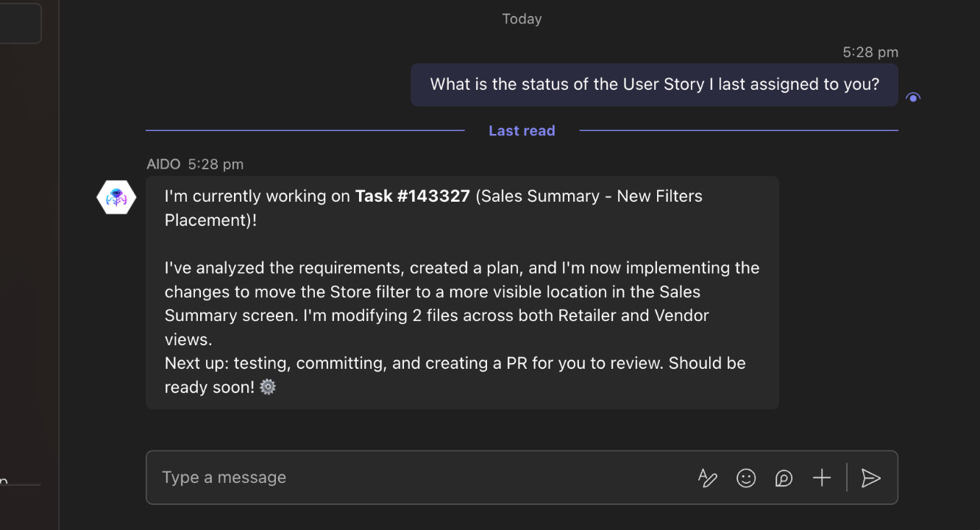Open the emoji picker
Screen dimensions: 980x530
pyautogui.click(x=746, y=478)
